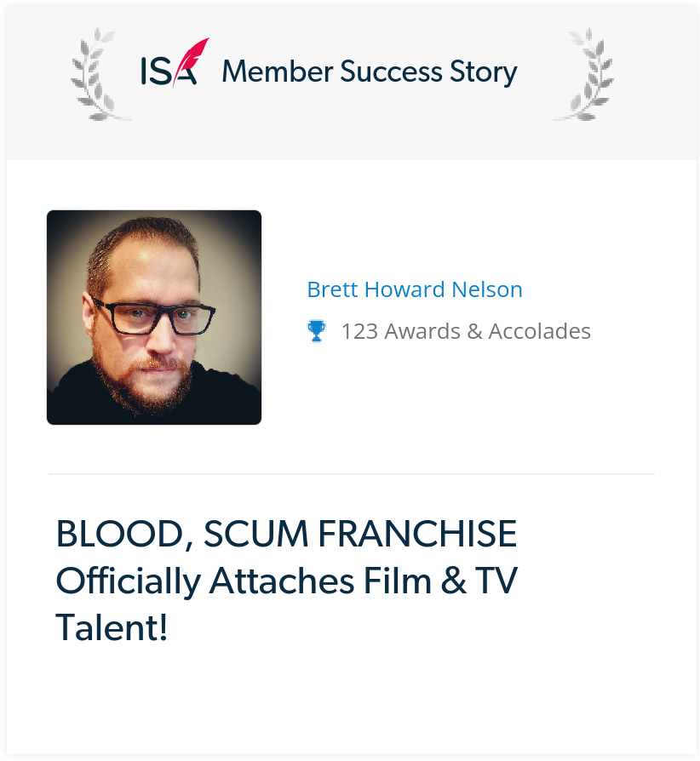
Task: Click the word FRANCHISE in the headline
Action: pos(417,534)
